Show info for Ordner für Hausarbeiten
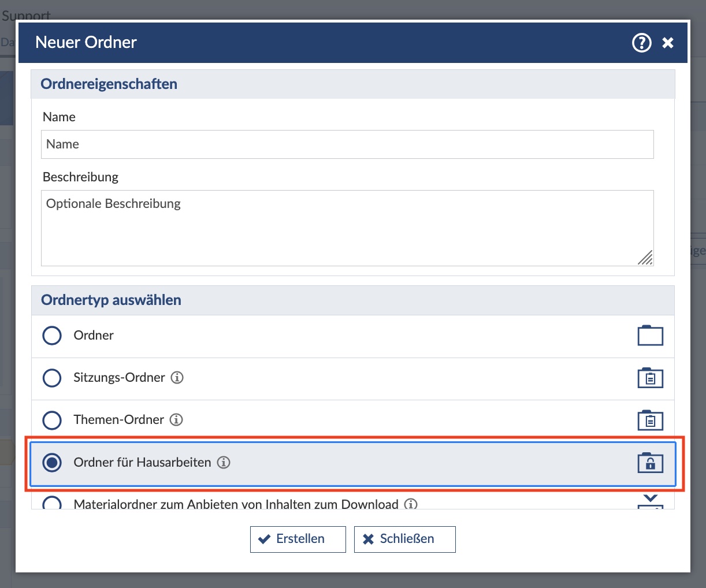706x588 pixels. (x=224, y=463)
